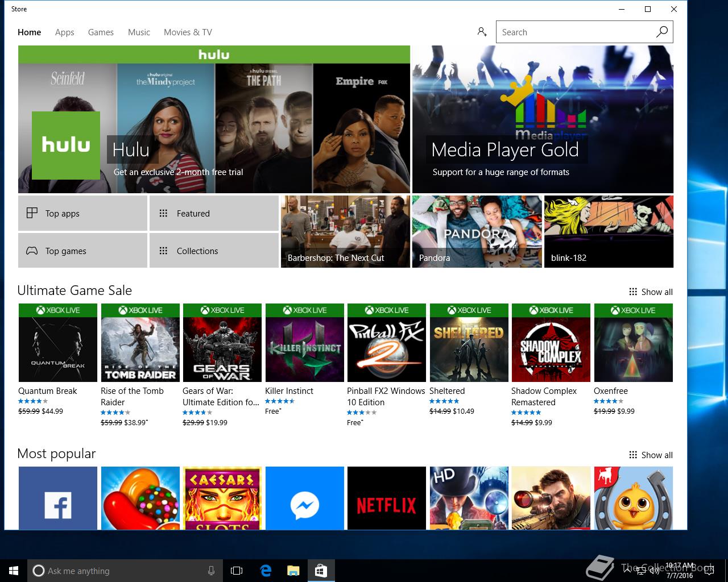Click Shadow Complex Remastered title

pos(544,397)
